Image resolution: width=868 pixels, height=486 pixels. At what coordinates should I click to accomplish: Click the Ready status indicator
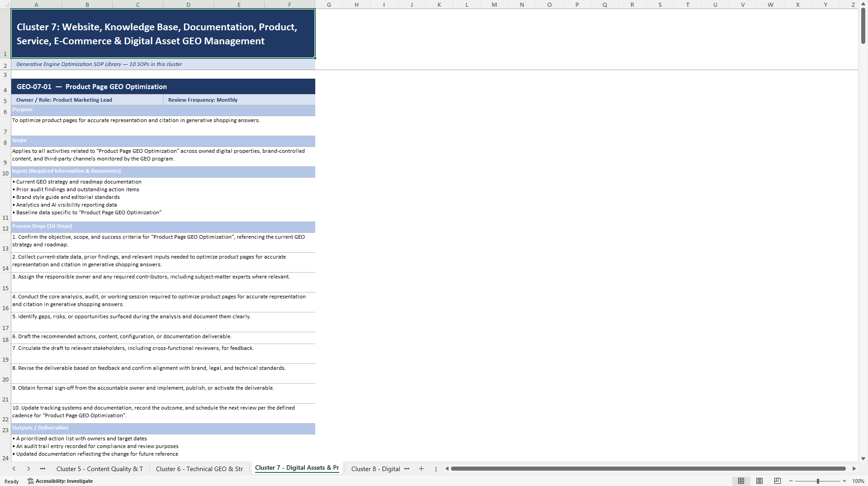12,481
